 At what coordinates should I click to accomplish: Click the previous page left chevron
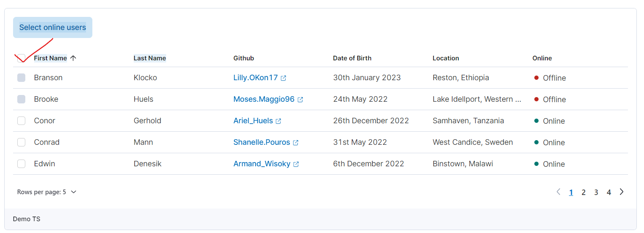[558, 192]
